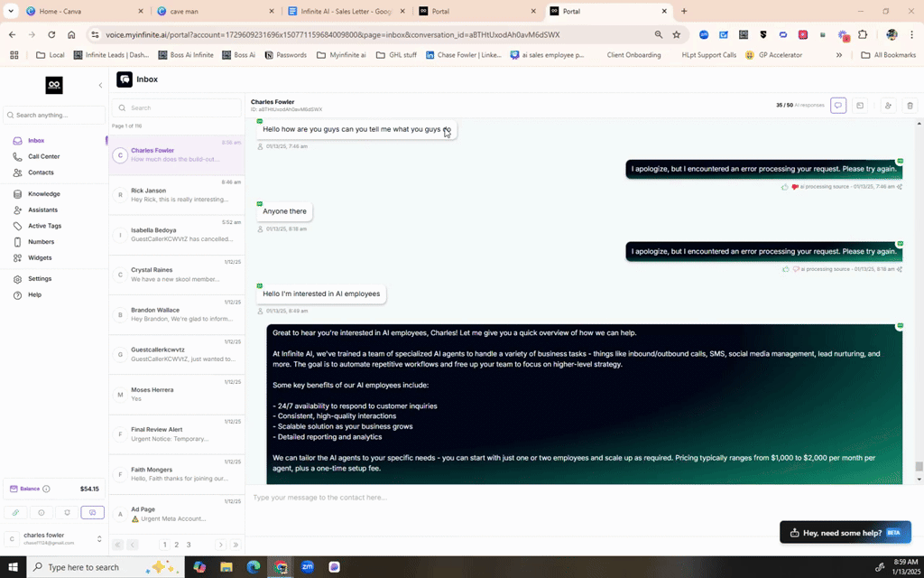
Task: Open the Hey, need some help chat
Action: click(843, 532)
